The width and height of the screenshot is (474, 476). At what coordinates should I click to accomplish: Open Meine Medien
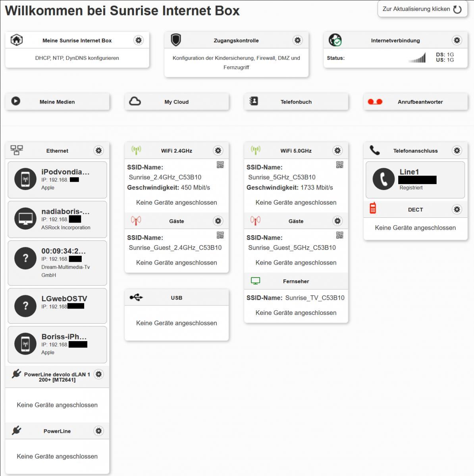[57, 102]
